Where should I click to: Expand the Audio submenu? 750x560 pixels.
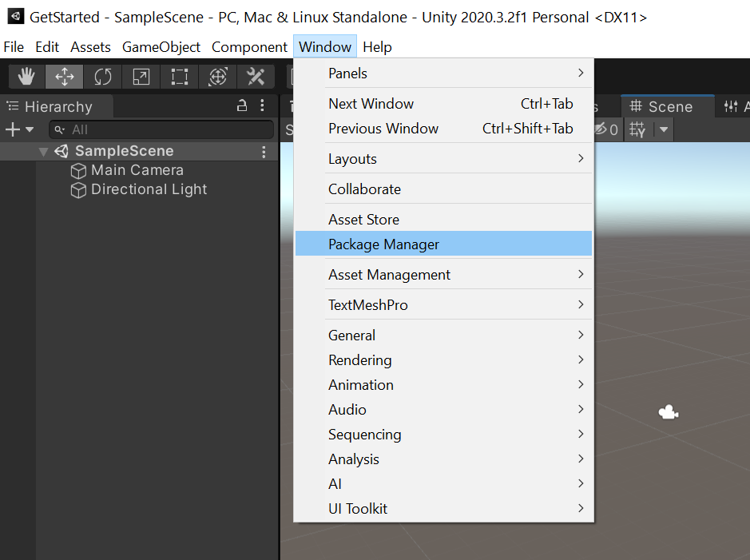tap(443, 410)
